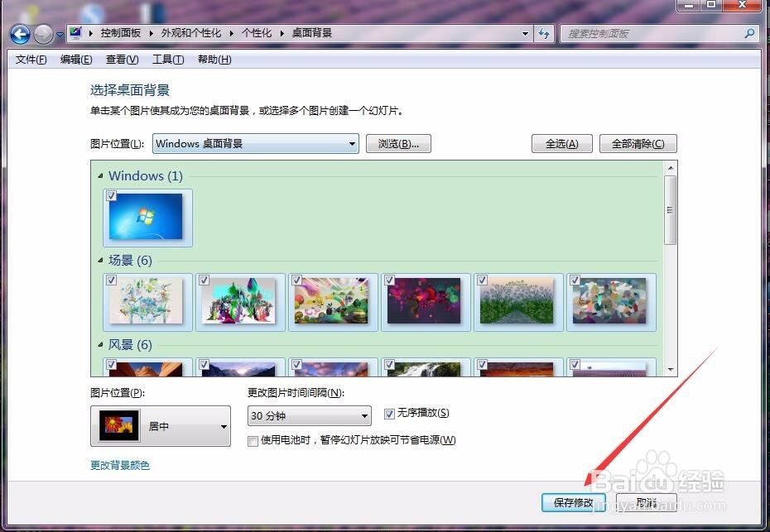Uncheck fifth 场景 wallpaper checkbox (green field path)
Image resolution: width=770 pixels, height=532 pixels.
click(482, 280)
